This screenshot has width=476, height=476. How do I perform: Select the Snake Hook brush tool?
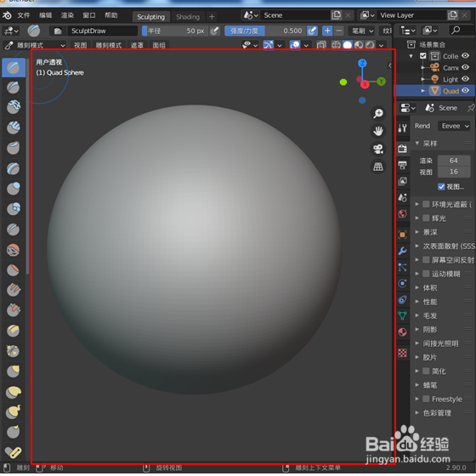[14, 411]
